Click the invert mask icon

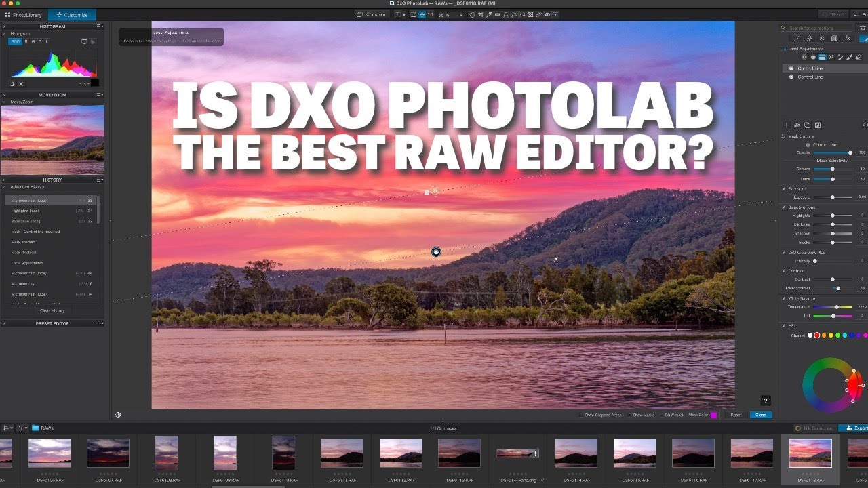[x=818, y=125]
